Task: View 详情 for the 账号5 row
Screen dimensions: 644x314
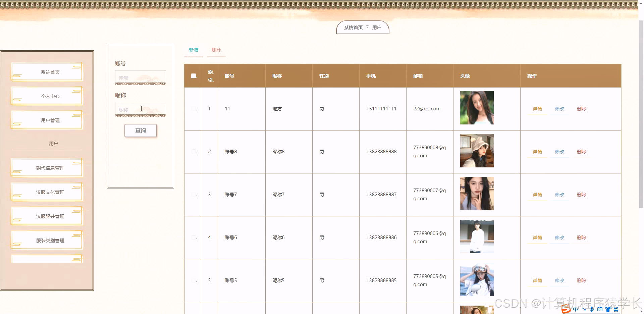Action: [x=537, y=280]
